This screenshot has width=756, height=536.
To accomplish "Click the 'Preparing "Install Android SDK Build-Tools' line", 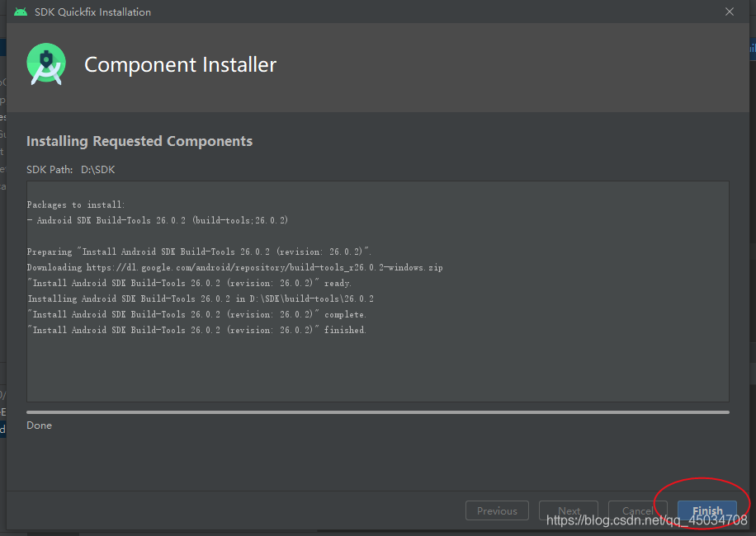I will pyautogui.click(x=199, y=252).
